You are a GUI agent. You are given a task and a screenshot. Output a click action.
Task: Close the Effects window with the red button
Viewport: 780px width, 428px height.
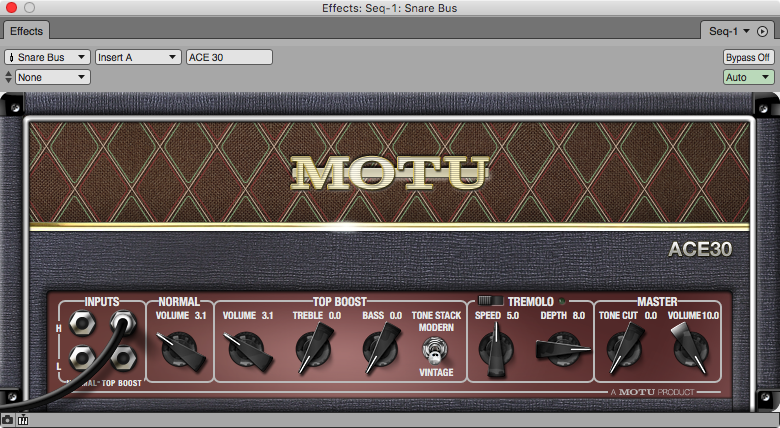pos(11,7)
